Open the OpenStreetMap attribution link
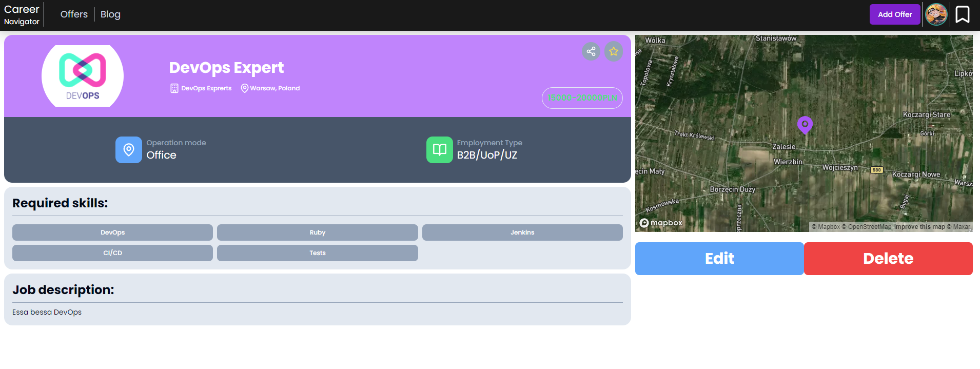Viewport: 980px width, 369px height. 867,227
